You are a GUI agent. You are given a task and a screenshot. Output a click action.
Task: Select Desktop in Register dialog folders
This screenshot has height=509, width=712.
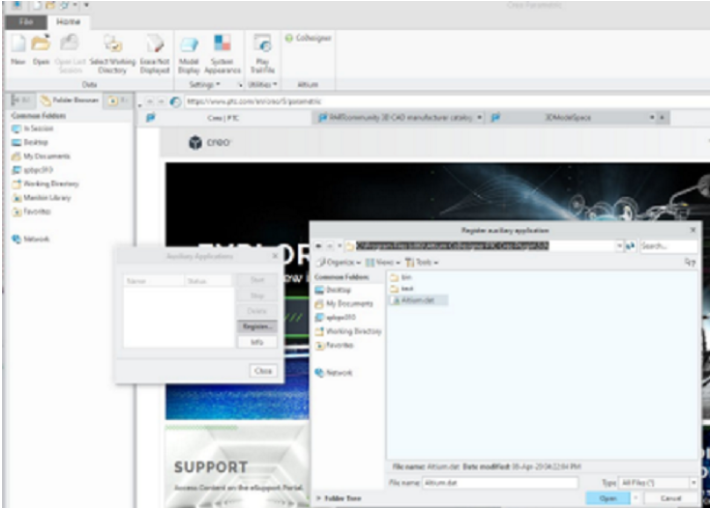[x=333, y=290]
